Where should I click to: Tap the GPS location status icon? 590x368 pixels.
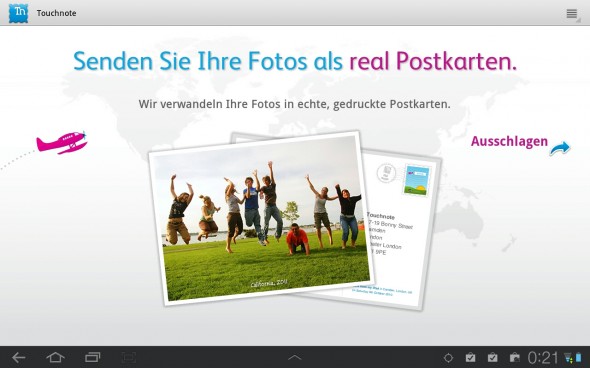(448, 357)
